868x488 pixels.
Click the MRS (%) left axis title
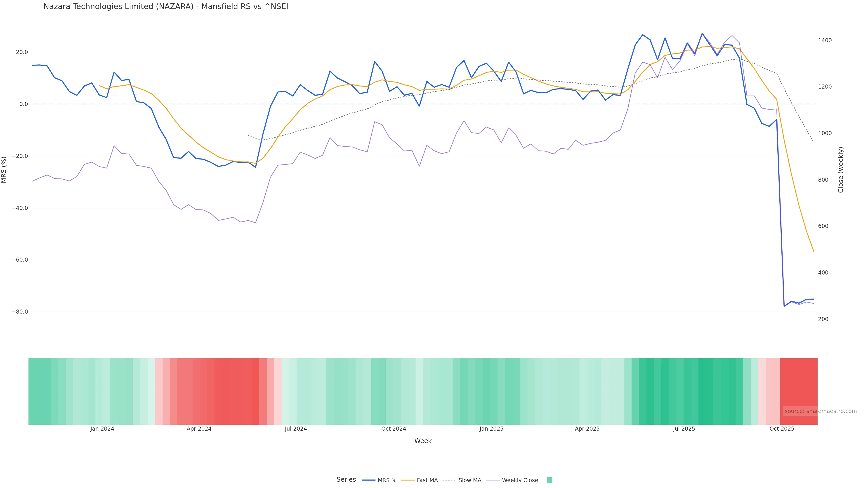(x=4, y=170)
